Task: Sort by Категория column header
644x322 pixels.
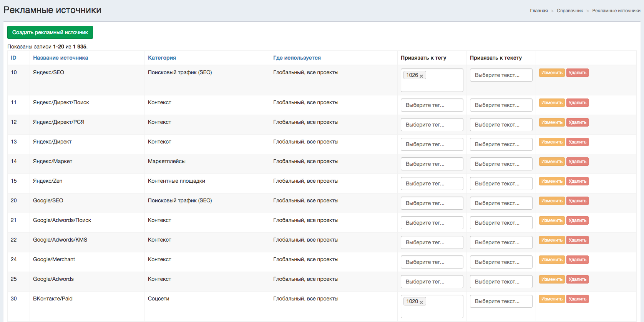Action: point(162,58)
